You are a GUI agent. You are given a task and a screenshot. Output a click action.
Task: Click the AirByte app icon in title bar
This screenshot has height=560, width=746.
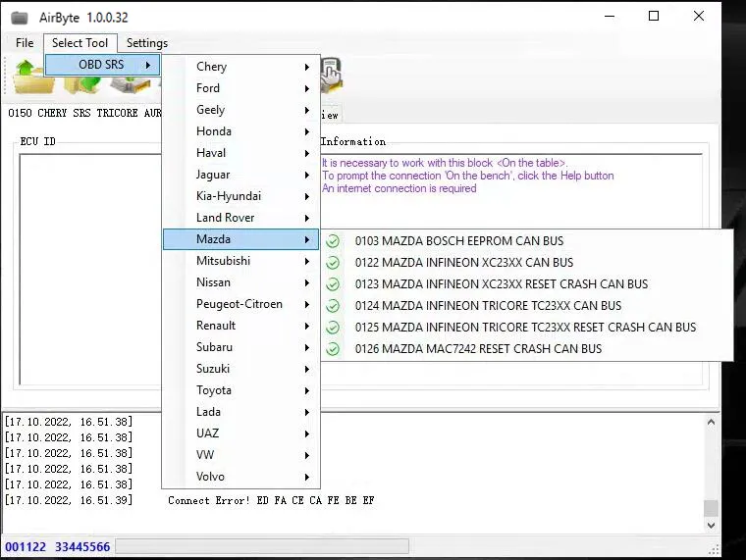(19, 18)
